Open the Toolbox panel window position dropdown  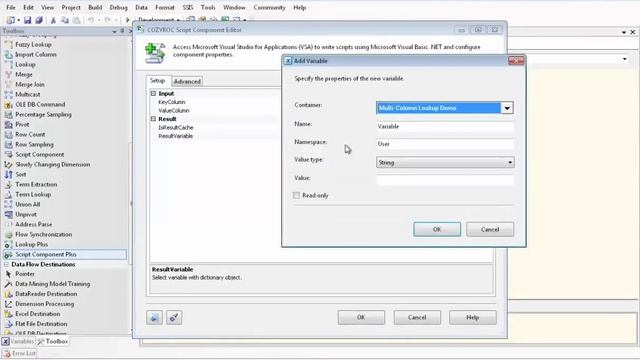pyautogui.click(x=114, y=31)
